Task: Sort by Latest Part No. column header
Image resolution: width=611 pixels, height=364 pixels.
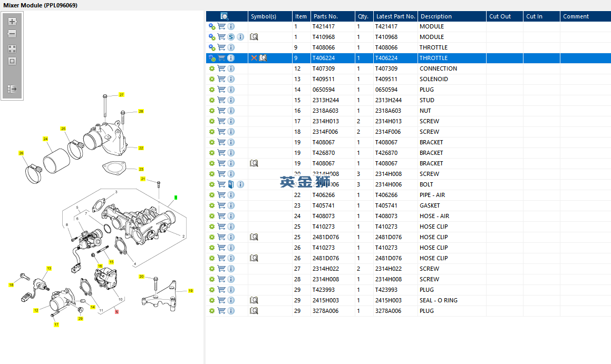Action: pos(395,16)
